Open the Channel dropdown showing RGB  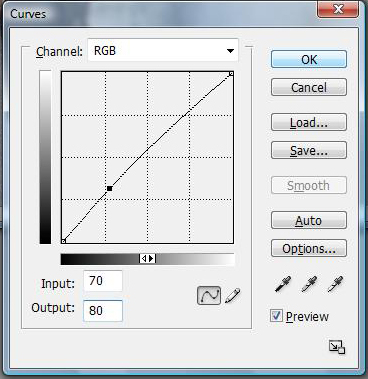pyautogui.click(x=163, y=51)
